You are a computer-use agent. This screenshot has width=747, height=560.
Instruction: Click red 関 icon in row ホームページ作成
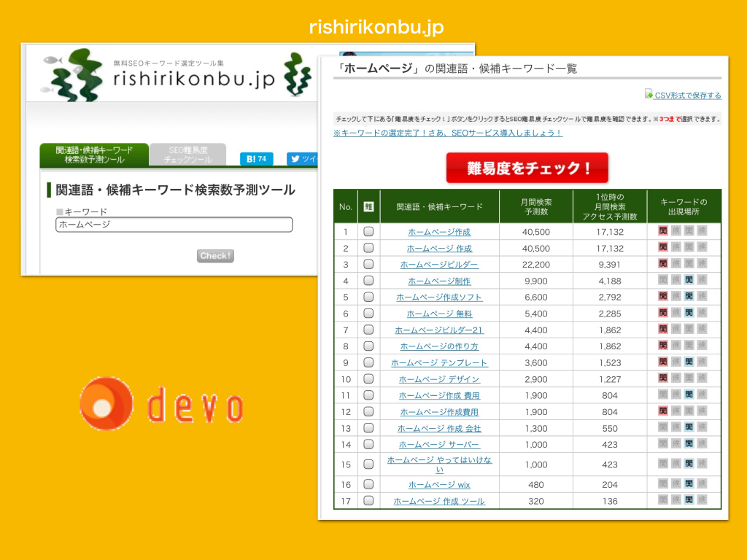(x=662, y=231)
